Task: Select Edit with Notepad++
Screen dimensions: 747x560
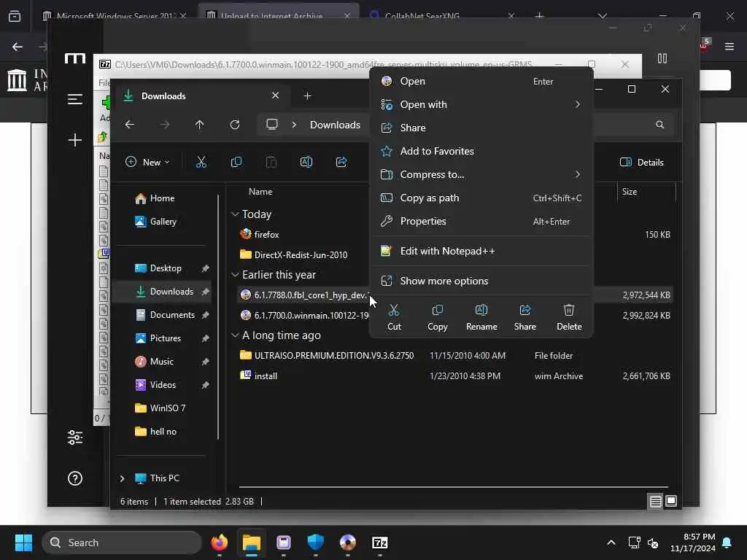Action: [481, 251]
